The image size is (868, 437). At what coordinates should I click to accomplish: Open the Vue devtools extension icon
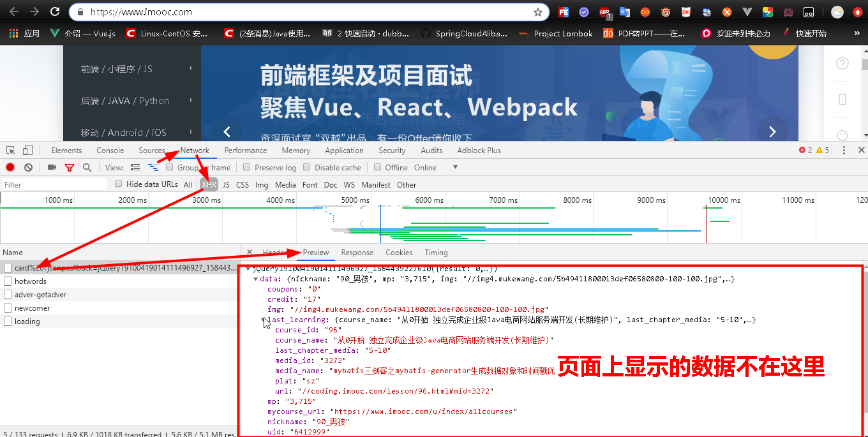[x=747, y=11]
